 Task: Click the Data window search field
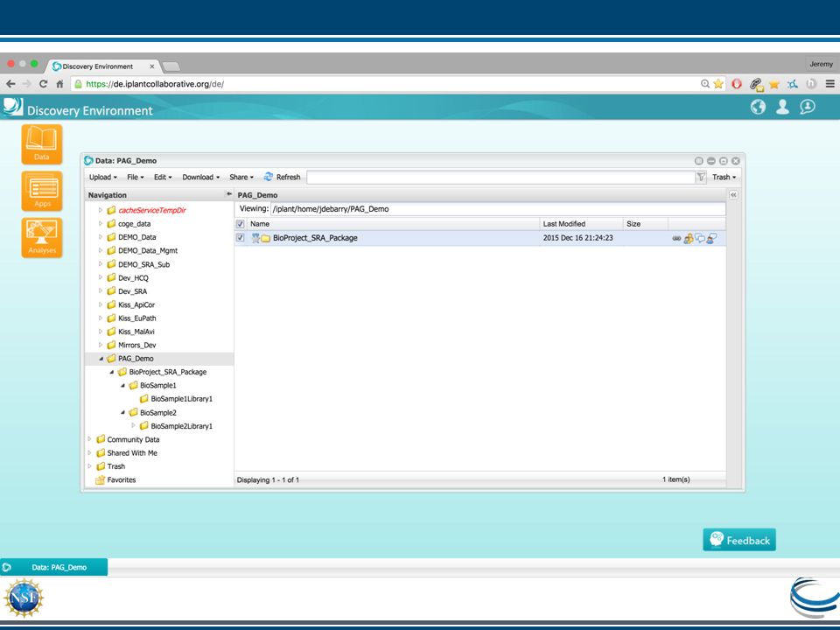pyautogui.click(x=500, y=177)
